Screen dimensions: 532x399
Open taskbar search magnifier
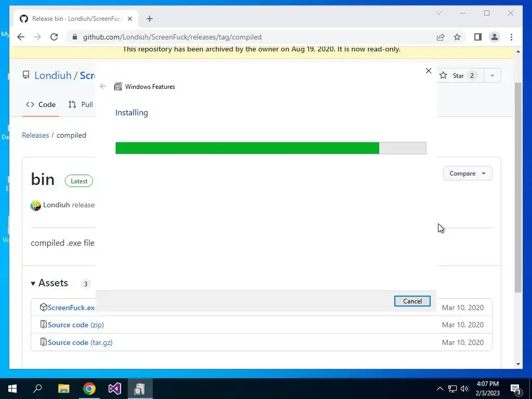[37, 388]
